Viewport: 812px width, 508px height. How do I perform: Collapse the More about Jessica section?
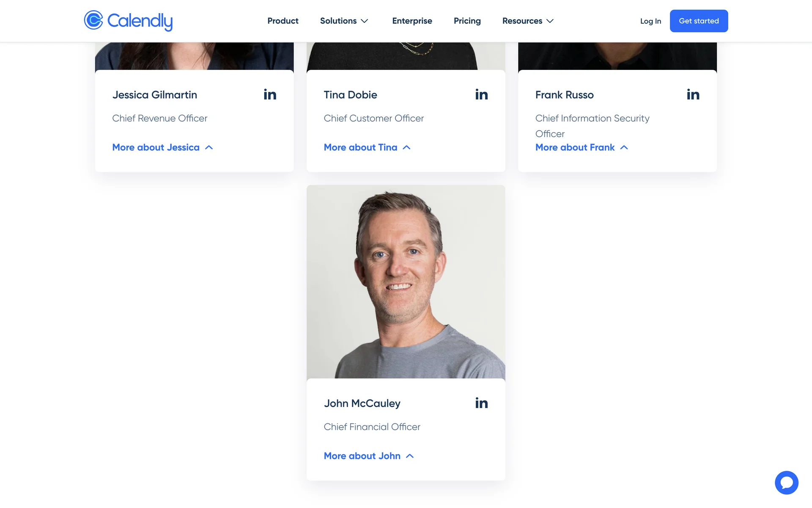point(162,147)
